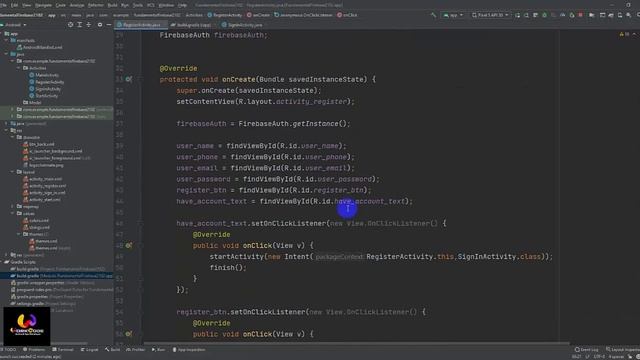
Task: Switch to the build.gradle (:app) tab
Action: pos(191,25)
